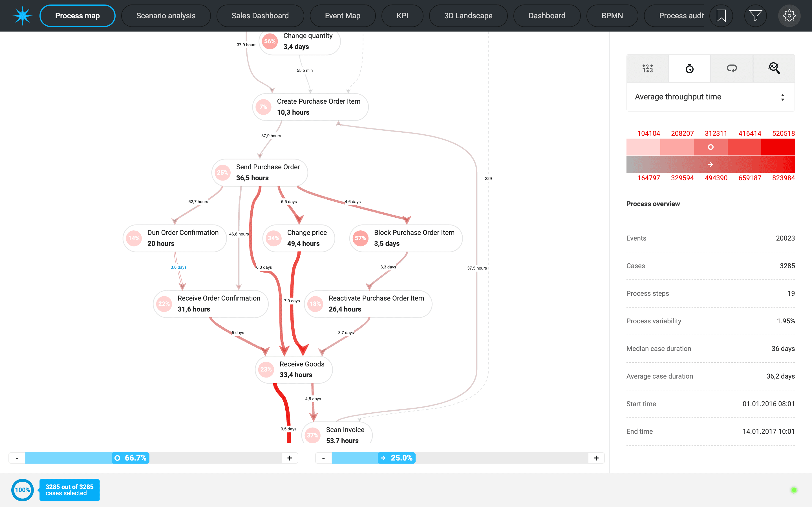This screenshot has width=812, height=507.
Task: Open the filter funnel icon
Action: (755, 16)
